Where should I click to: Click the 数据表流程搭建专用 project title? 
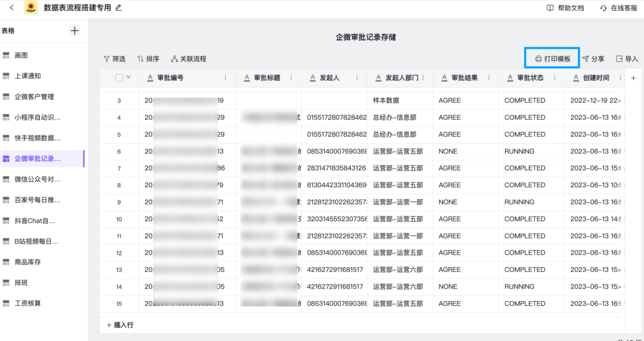click(x=78, y=8)
